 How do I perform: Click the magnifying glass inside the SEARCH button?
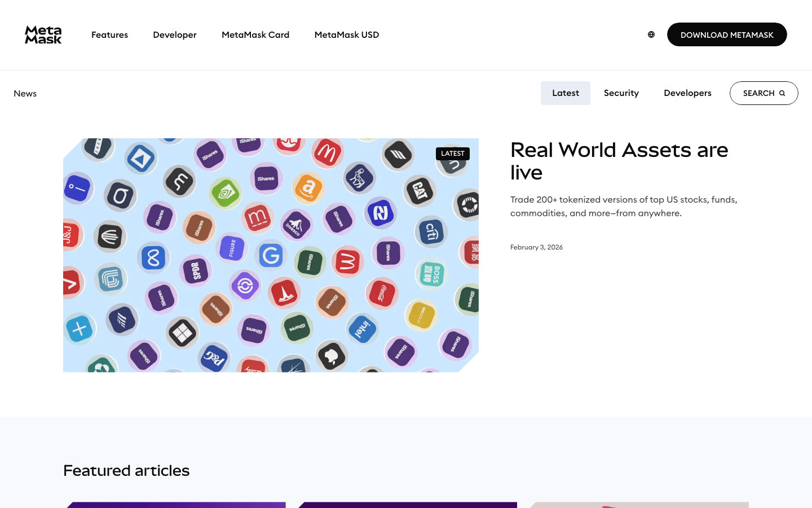click(x=782, y=93)
